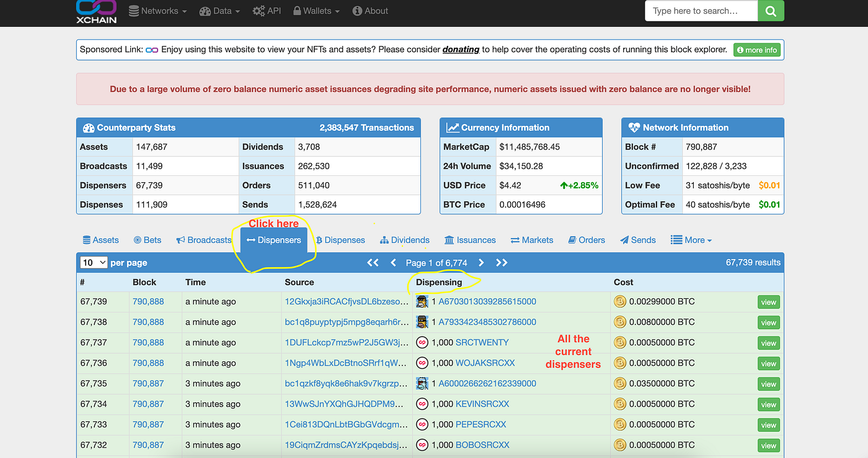Open the PEPESRCXX asset link
868x458 pixels.
(x=481, y=425)
